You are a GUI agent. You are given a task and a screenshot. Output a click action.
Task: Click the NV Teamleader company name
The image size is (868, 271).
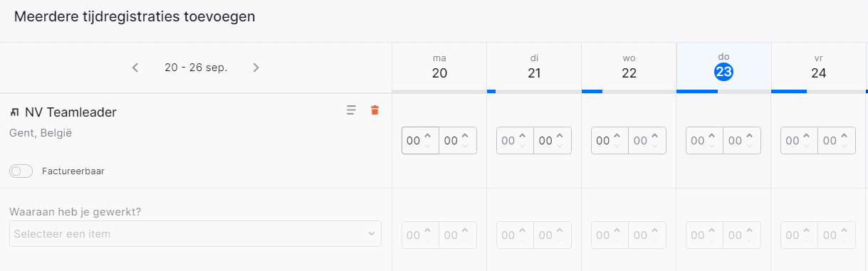pos(70,112)
